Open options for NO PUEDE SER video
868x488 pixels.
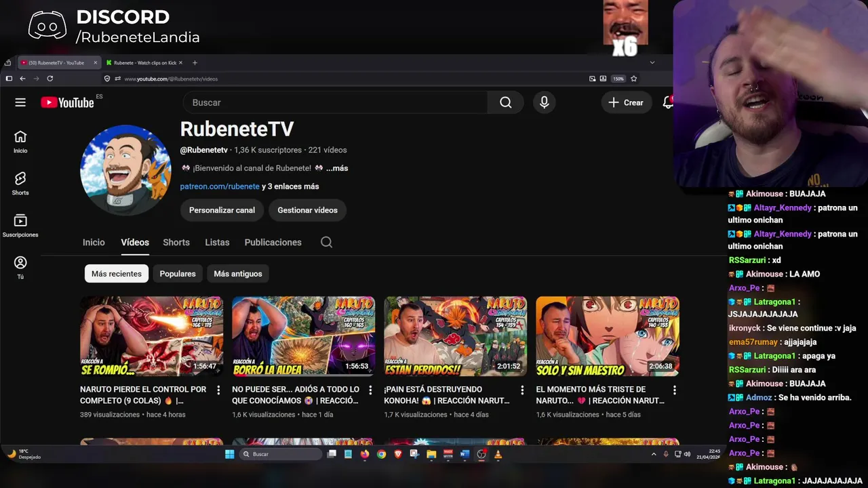tap(370, 390)
